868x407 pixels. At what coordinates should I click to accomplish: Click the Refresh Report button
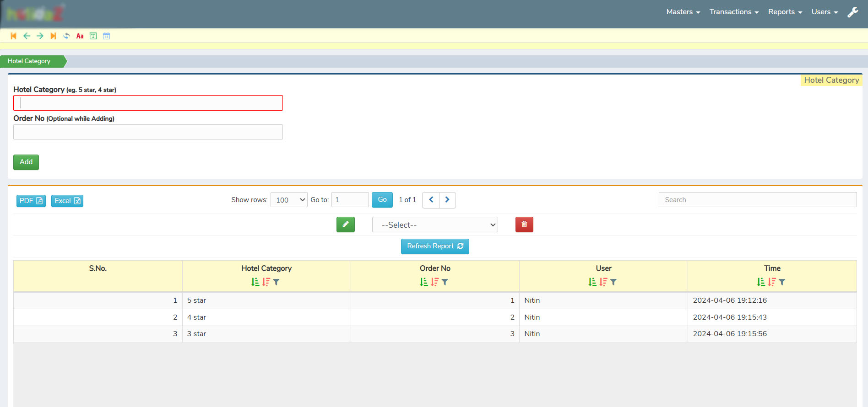point(435,246)
